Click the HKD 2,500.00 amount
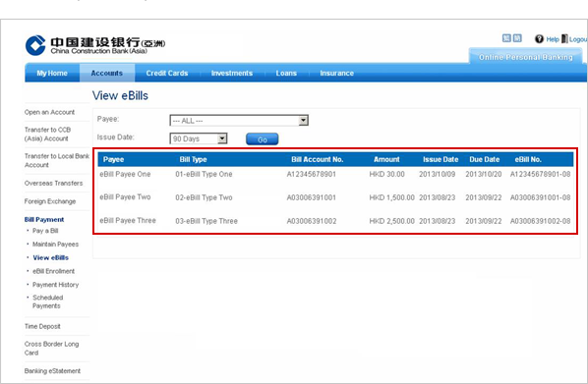Image resolution: width=588 pixels, height=384 pixels. pyautogui.click(x=392, y=221)
